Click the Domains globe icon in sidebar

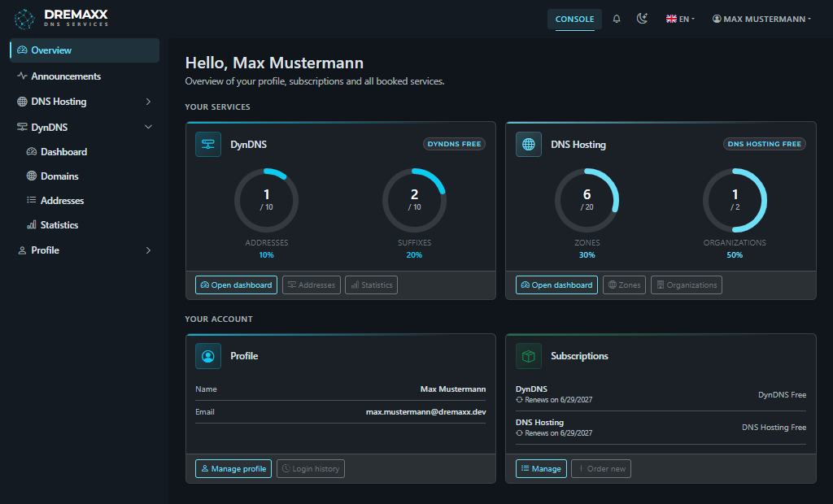32,176
